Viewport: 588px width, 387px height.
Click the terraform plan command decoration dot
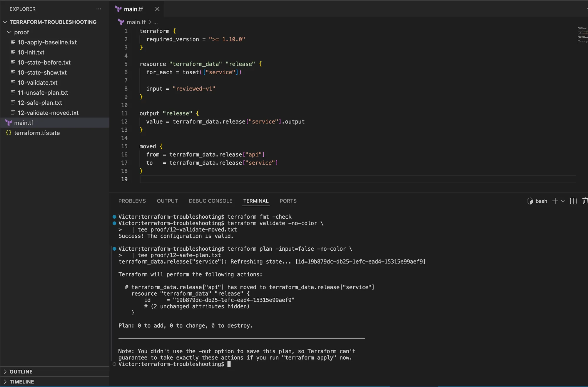tap(114, 249)
